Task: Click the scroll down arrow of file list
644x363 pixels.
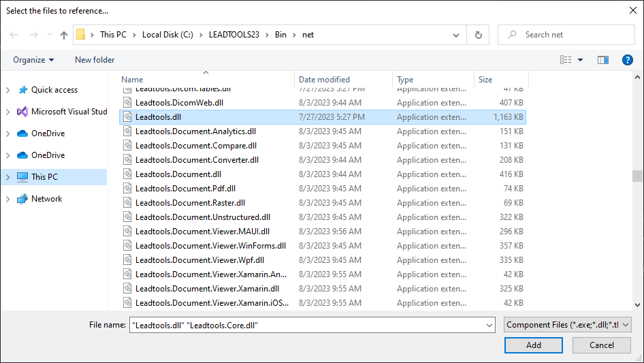Action: point(637,305)
